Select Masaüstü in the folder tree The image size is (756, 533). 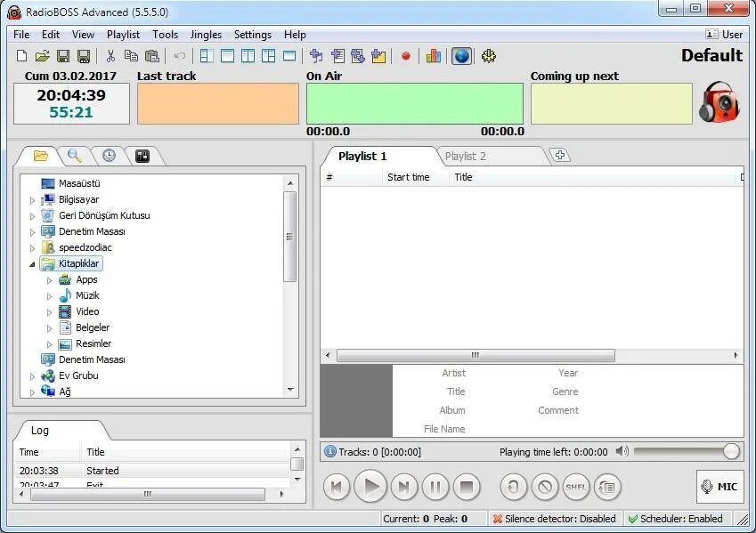[79, 183]
